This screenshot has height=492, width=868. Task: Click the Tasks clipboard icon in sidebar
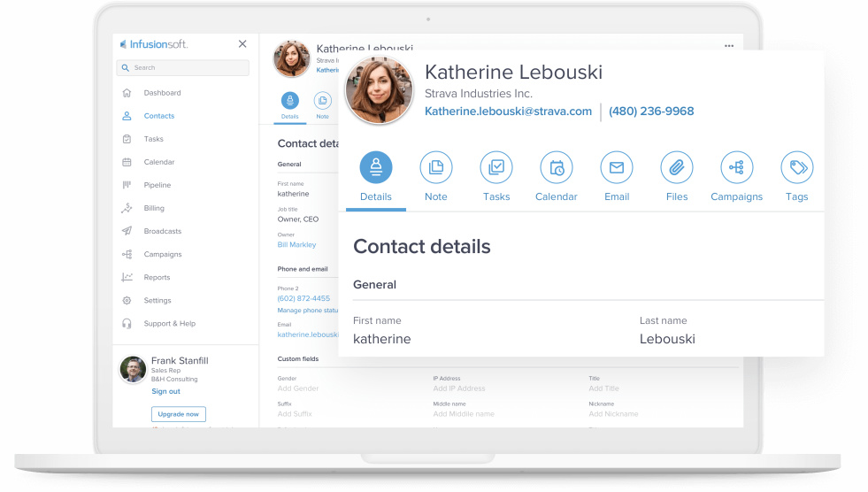127,139
